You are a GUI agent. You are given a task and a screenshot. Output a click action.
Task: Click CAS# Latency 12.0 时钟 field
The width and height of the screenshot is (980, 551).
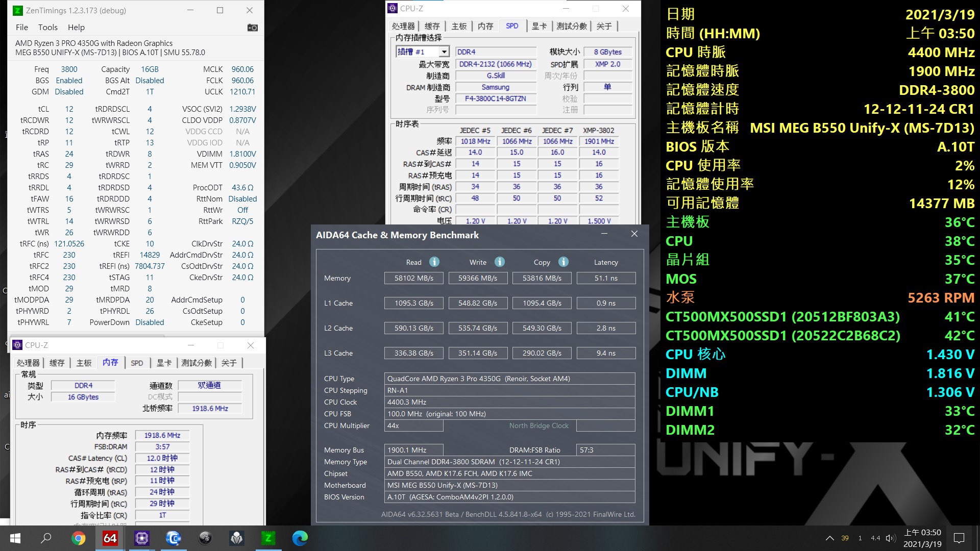point(162,458)
